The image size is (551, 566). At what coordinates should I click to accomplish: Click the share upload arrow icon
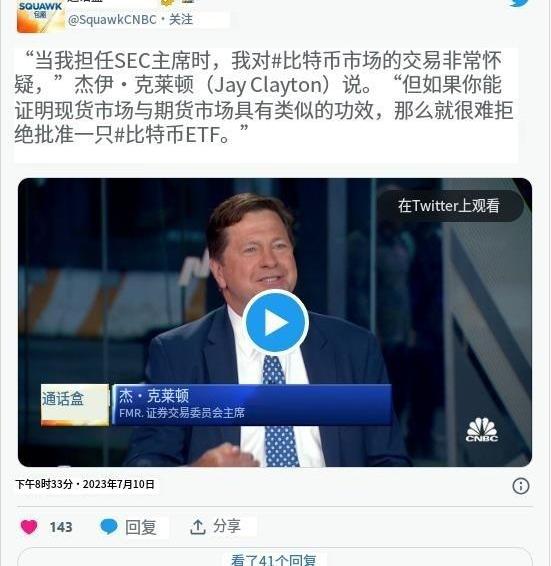[x=198, y=527]
